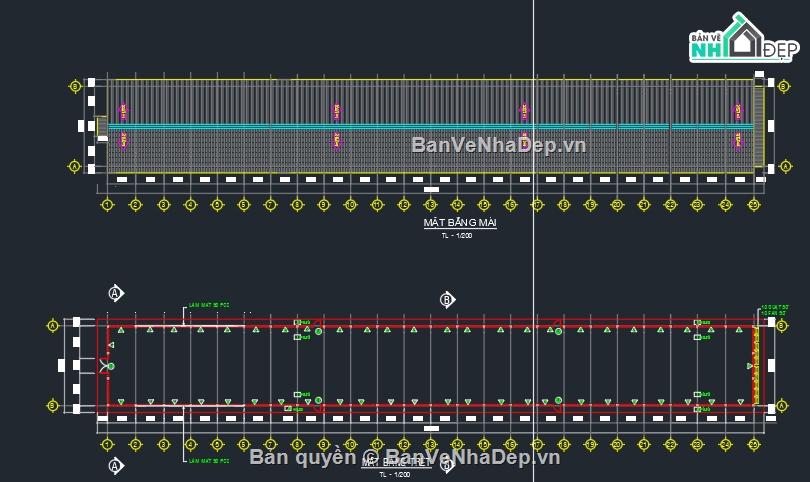Click the BanVeNhaDep.vn watermark on the roof plan
The height and width of the screenshot is (482, 810).
pos(499,145)
